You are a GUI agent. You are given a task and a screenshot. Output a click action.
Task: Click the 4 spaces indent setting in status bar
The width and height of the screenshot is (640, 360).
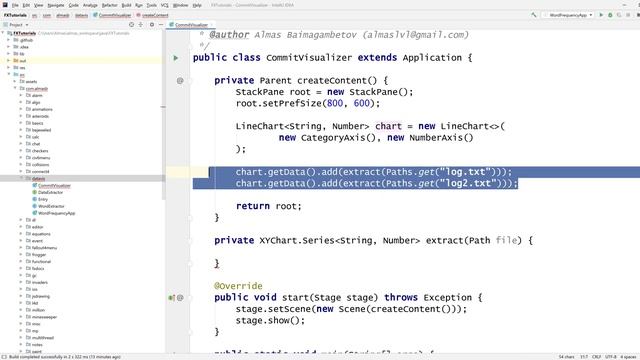click(629, 357)
